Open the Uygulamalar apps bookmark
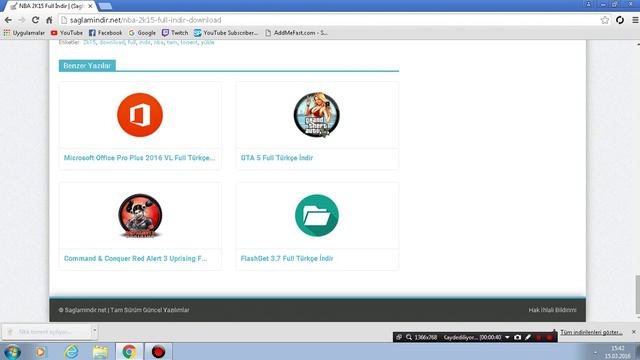The height and width of the screenshot is (360, 640). point(24,33)
